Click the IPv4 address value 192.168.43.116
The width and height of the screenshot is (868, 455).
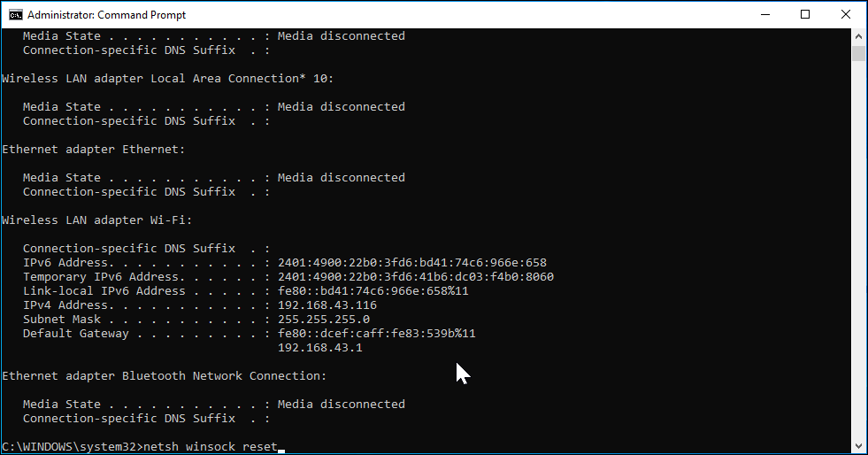pyautogui.click(x=327, y=305)
